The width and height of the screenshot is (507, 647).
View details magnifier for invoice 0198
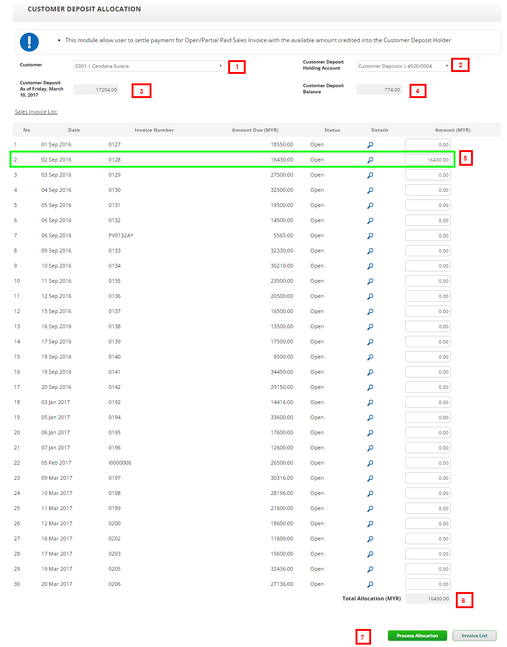pyautogui.click(x=370, y=494)
